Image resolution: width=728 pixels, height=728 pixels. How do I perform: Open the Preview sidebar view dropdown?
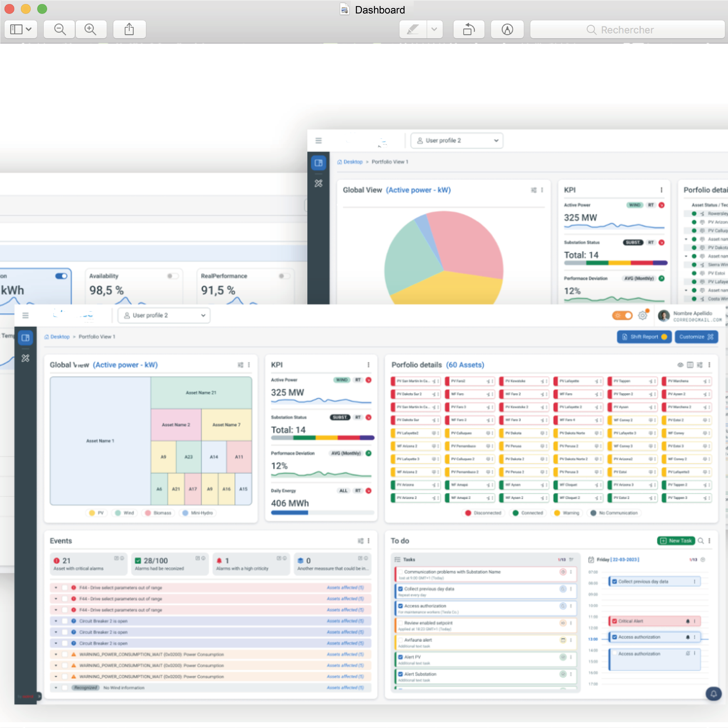(21, 29)
